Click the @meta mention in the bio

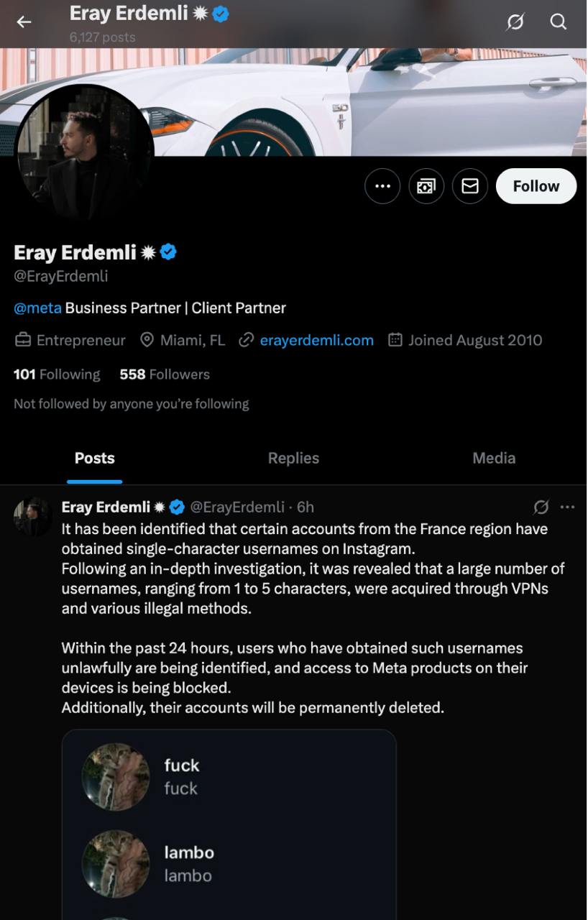(x=37, y=308)
